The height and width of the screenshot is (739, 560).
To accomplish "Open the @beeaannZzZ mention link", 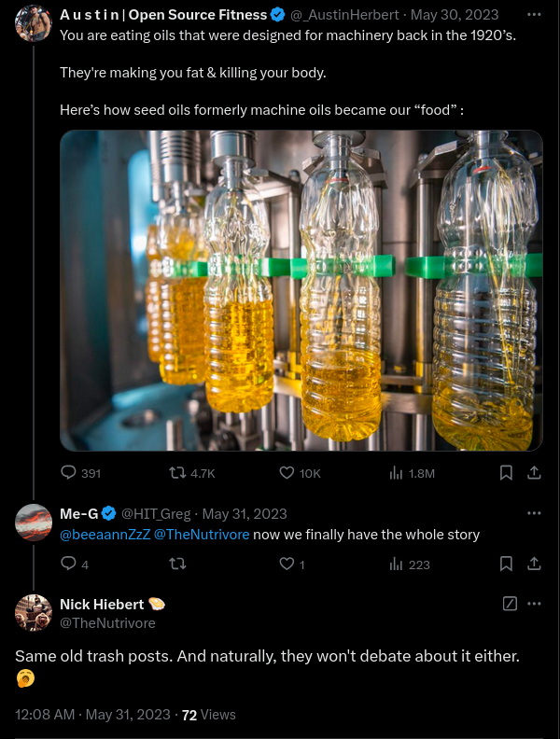I will tap(104, 535).
